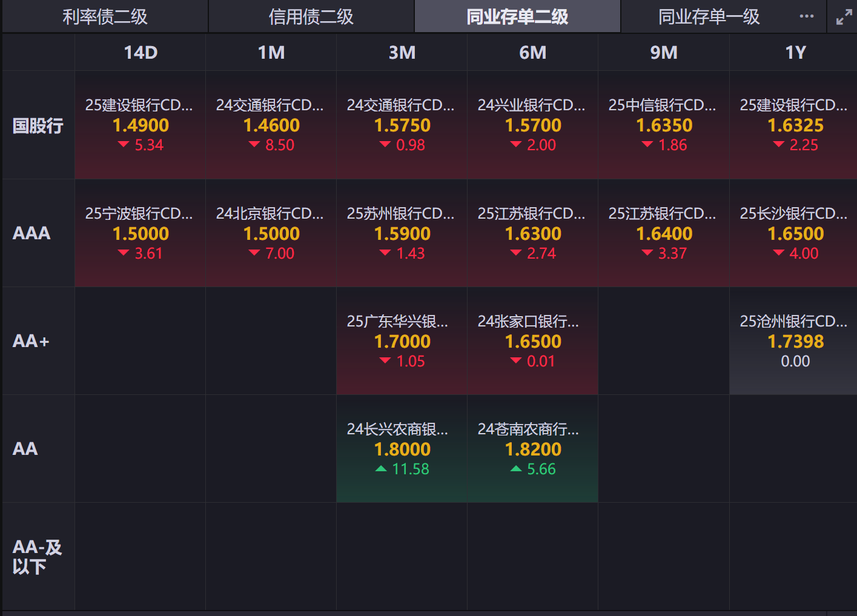857x616 pixels.
Task: Open 24长兴农商银 cell at 1.8000
Action: coord(402,449)
